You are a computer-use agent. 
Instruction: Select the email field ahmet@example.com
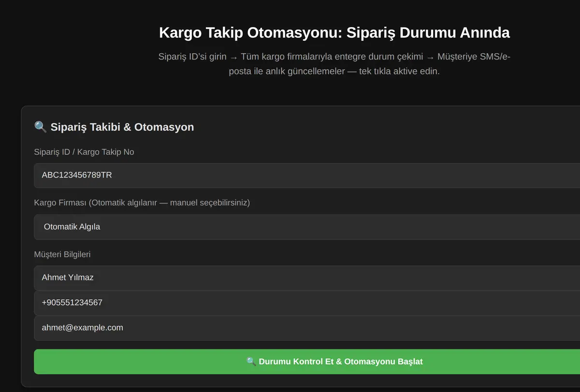click(x=307, y=328)
